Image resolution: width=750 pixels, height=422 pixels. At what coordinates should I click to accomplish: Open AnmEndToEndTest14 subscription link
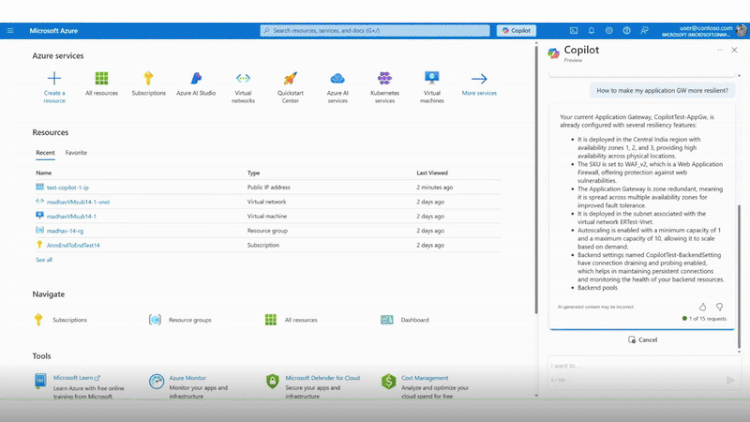coord(73,245)
